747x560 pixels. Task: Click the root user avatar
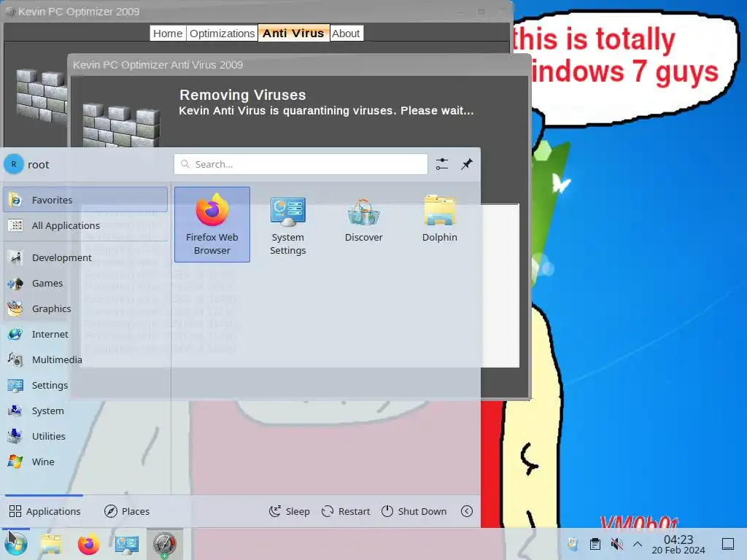pyautogui.click(x=14, y=164)
